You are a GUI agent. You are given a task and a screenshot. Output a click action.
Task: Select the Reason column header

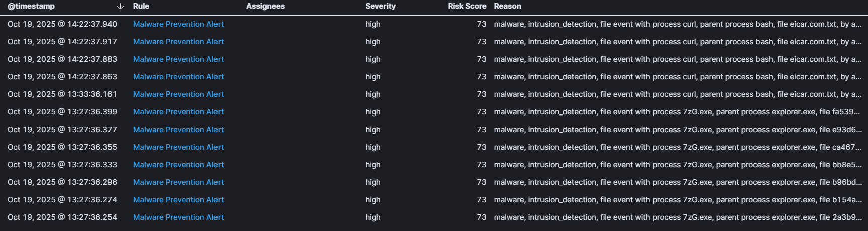coord(507,6)
